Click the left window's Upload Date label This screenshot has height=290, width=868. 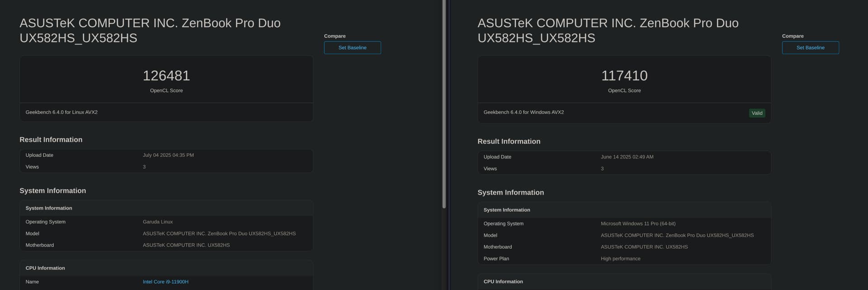[39, 155]
